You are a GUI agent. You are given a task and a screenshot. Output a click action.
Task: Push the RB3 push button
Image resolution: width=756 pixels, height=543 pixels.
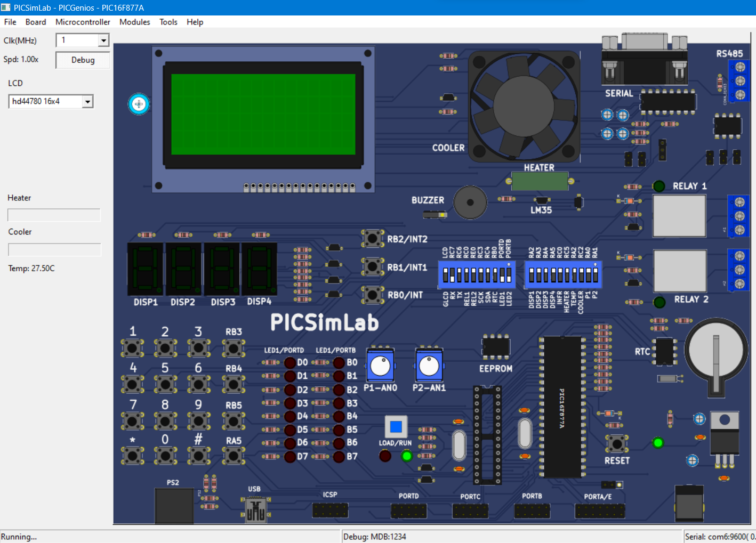234,349
